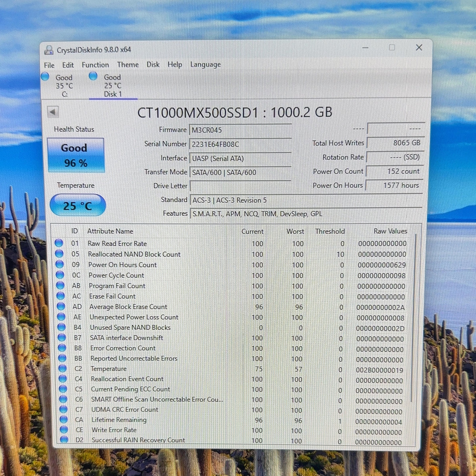Click Successful RAIN Recovery Count row name
Screen dimensions: 476x476
pos(138,440)
